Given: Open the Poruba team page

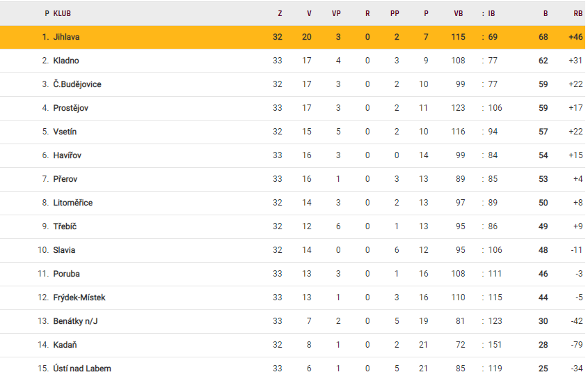Looking at the screenshot, I should 66,274.
